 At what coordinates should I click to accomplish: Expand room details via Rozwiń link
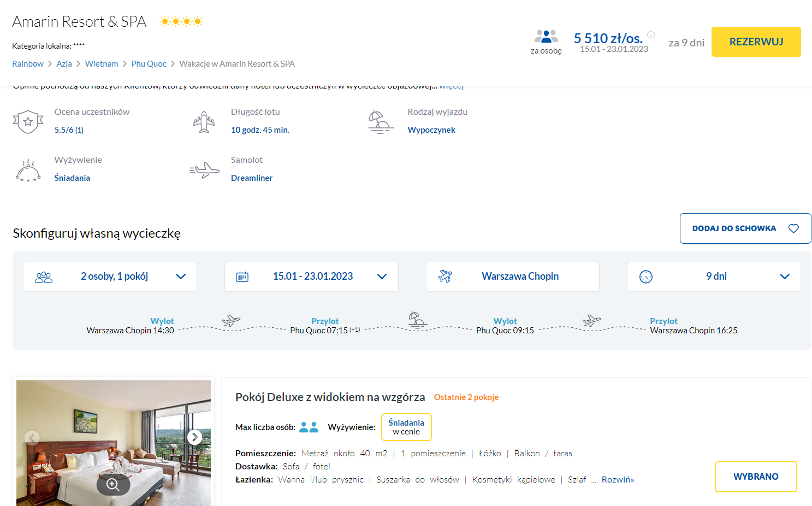(618, 480)
